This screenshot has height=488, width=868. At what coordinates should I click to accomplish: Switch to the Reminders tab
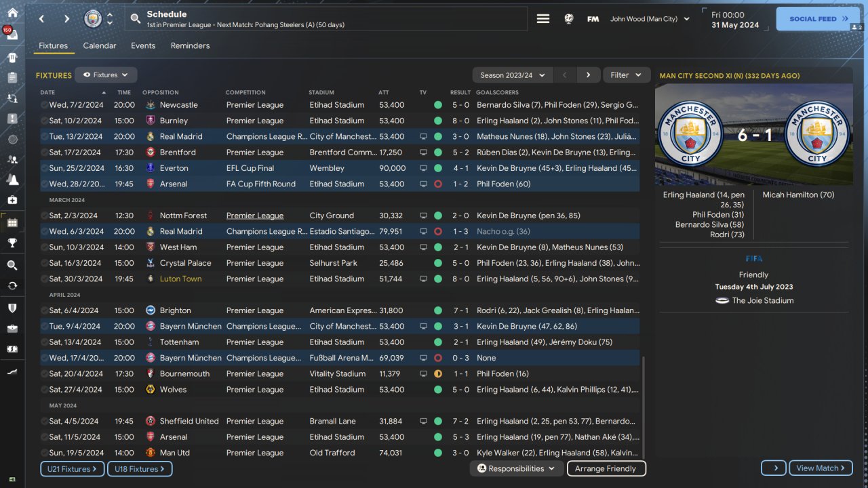[190, 45]
